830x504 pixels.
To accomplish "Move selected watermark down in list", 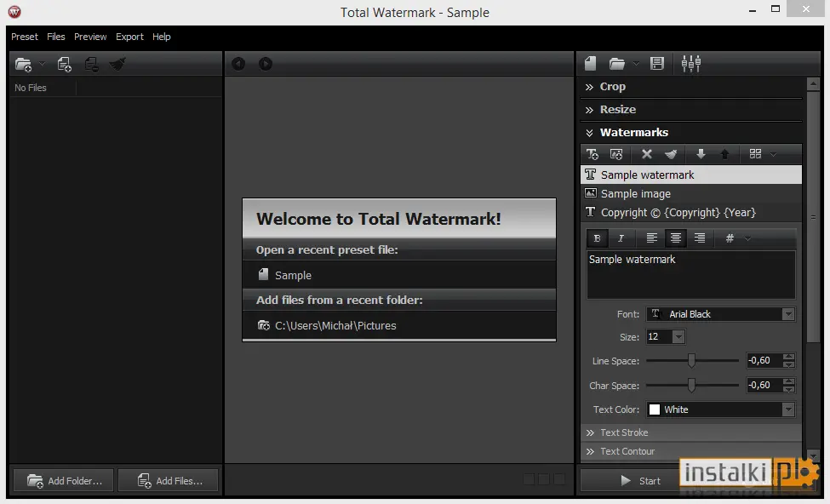I will tap(701, 154).
